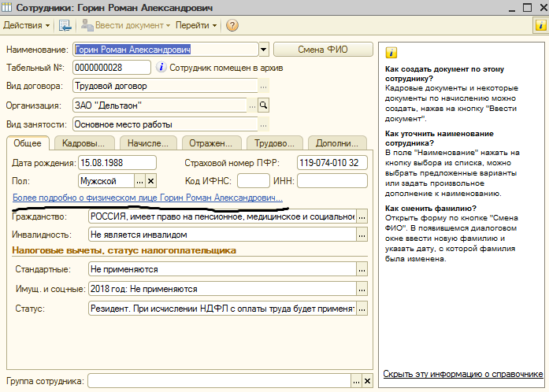Click the Не является инвалидом field

[x=222, y=235]
